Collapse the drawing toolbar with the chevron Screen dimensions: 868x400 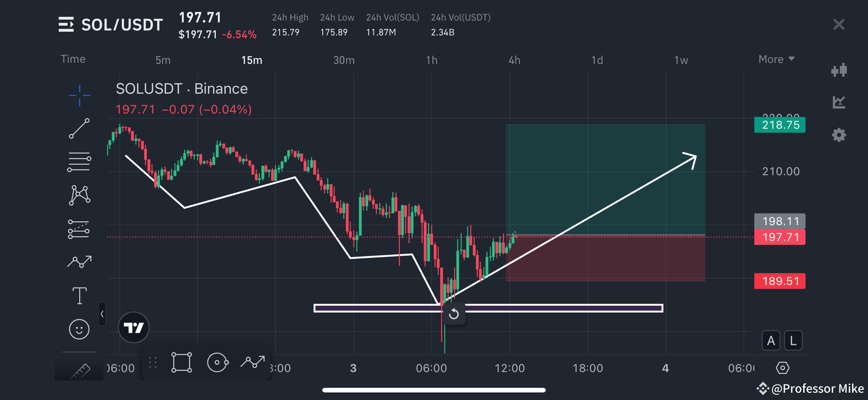[102, 314]
